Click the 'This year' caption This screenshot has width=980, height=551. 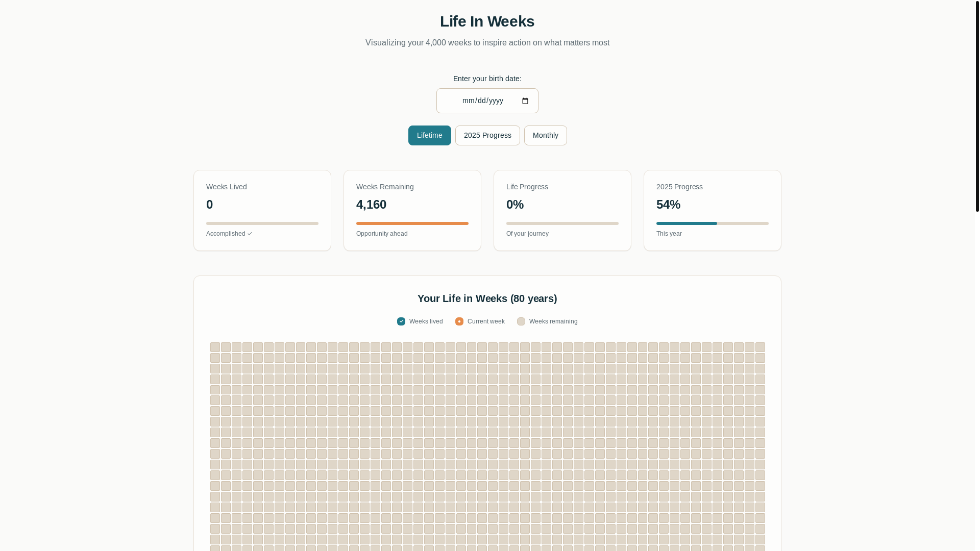click(x=669, y=234)
